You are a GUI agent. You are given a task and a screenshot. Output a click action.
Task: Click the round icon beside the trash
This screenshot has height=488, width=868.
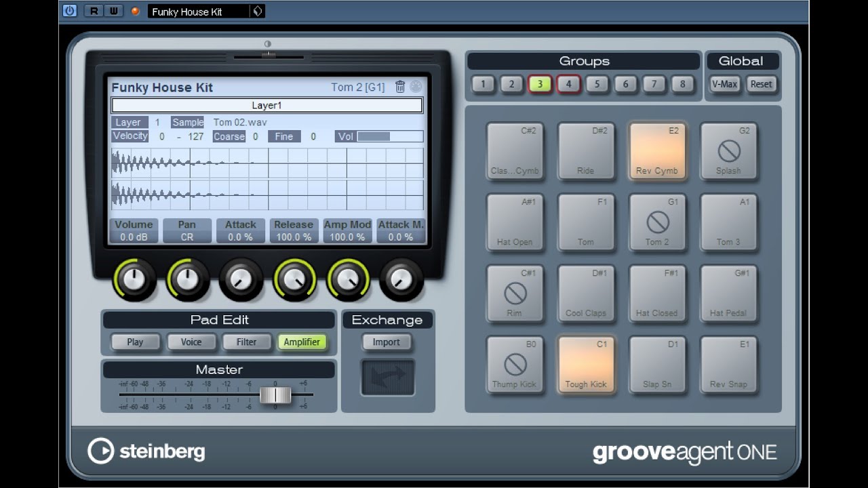[x=416, y=87]
